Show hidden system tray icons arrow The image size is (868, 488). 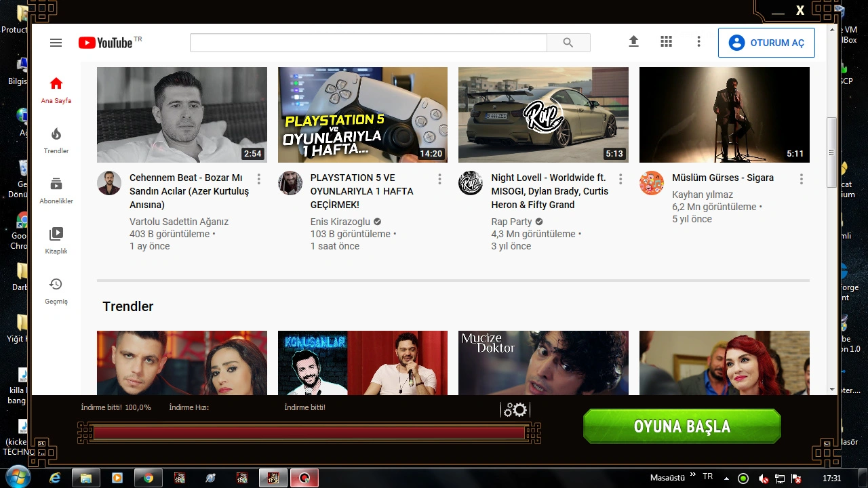[x=727, y=479]
